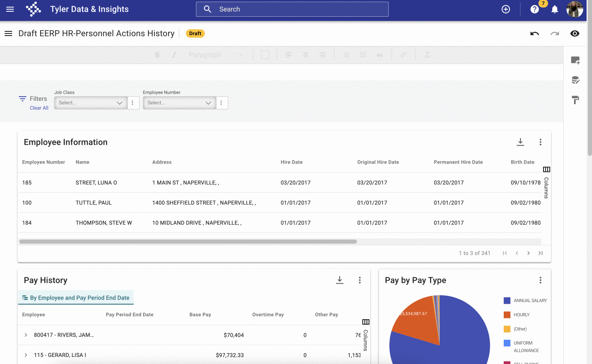Toggle italic formatting

pyautogui.click(x=174, y=55)
